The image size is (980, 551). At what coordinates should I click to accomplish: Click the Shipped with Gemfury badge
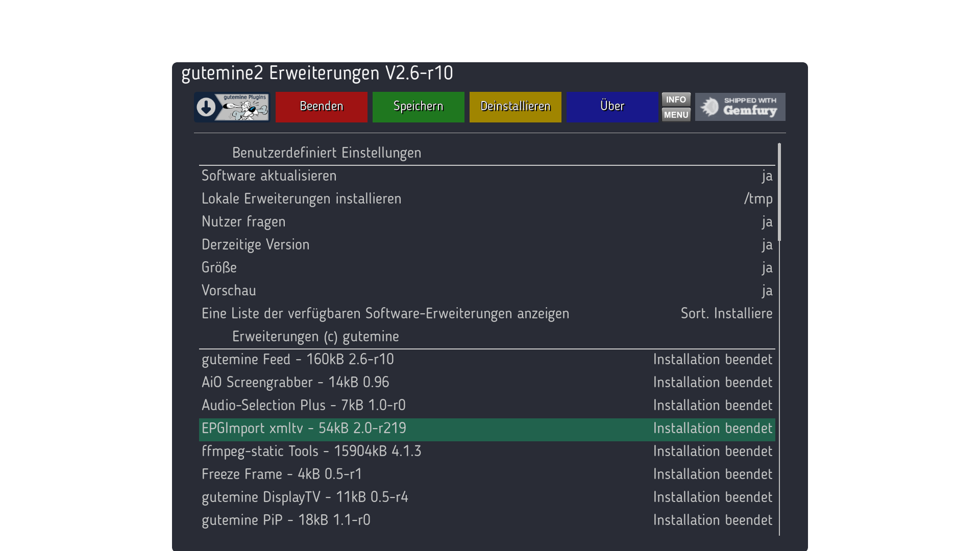(x=740, y=107)
